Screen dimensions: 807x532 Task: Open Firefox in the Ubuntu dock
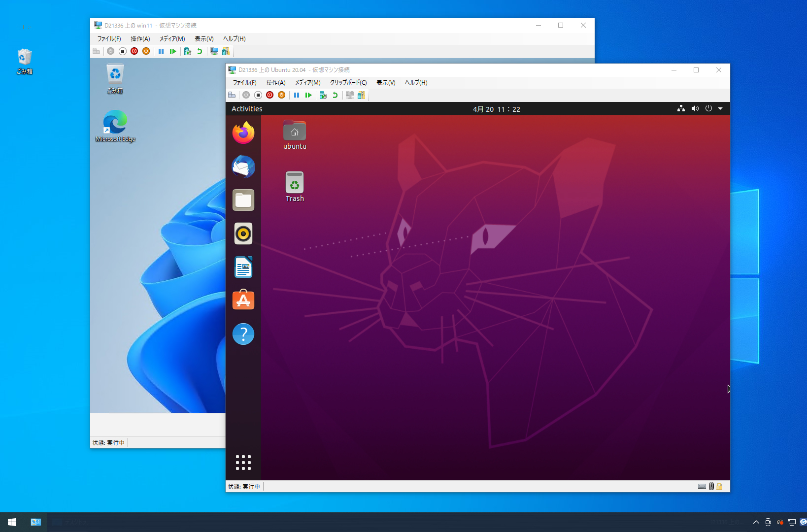tap(243, 133)
